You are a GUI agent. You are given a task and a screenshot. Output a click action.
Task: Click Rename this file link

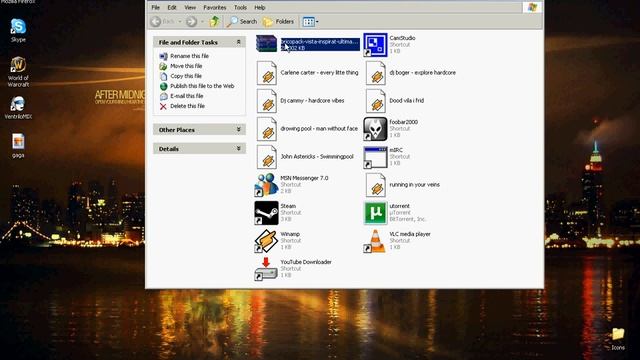[189, 56]
